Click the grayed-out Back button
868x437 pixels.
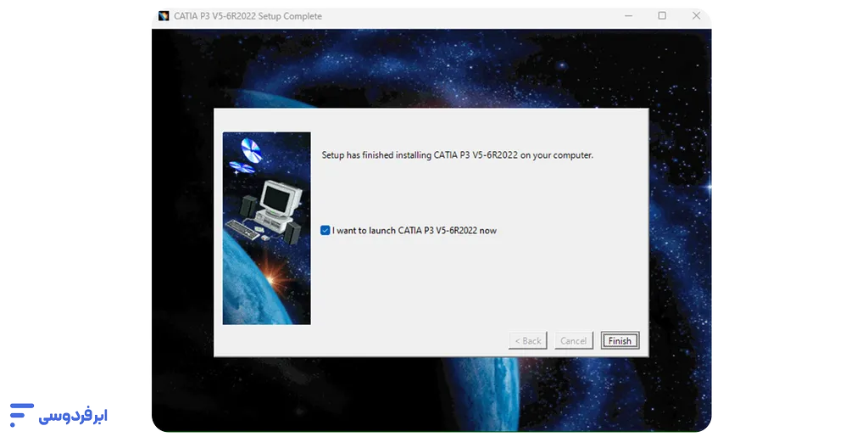click(527, 341)
